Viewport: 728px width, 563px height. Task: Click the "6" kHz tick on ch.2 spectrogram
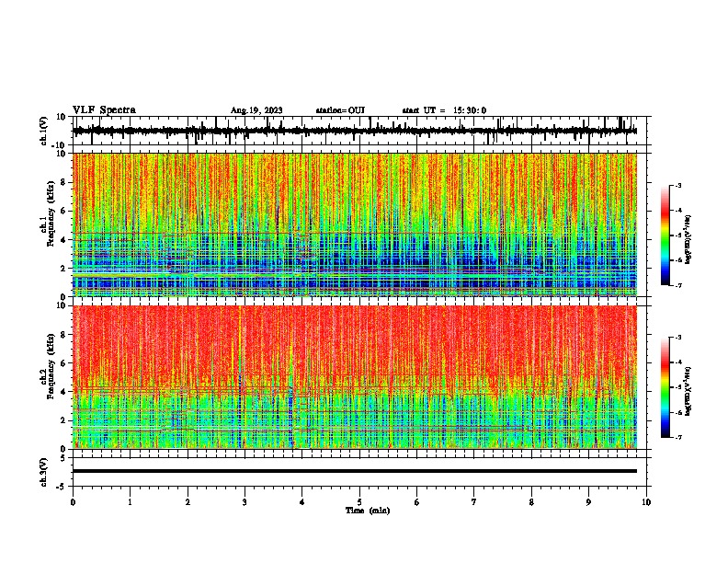click(x=63, y=363)
